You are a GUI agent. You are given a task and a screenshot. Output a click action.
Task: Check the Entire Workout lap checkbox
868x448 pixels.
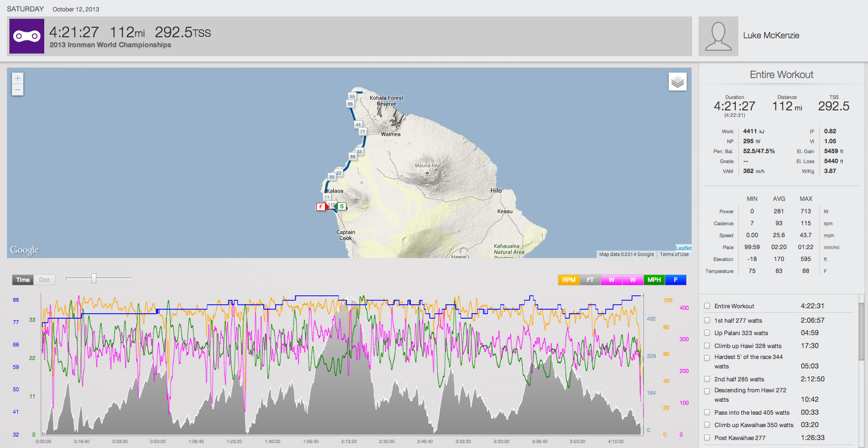(707, 306)
